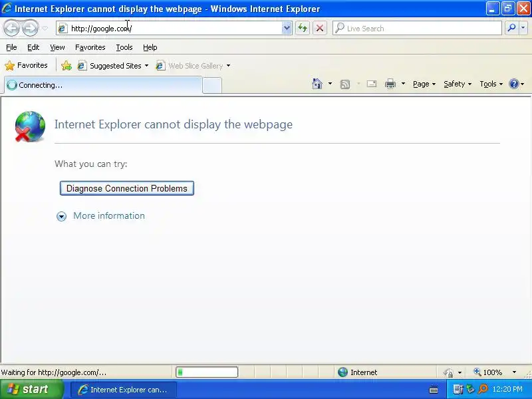The image size is (532, 399).
Task: Click the green system tray network icon
Action: [x=470, y=389]
